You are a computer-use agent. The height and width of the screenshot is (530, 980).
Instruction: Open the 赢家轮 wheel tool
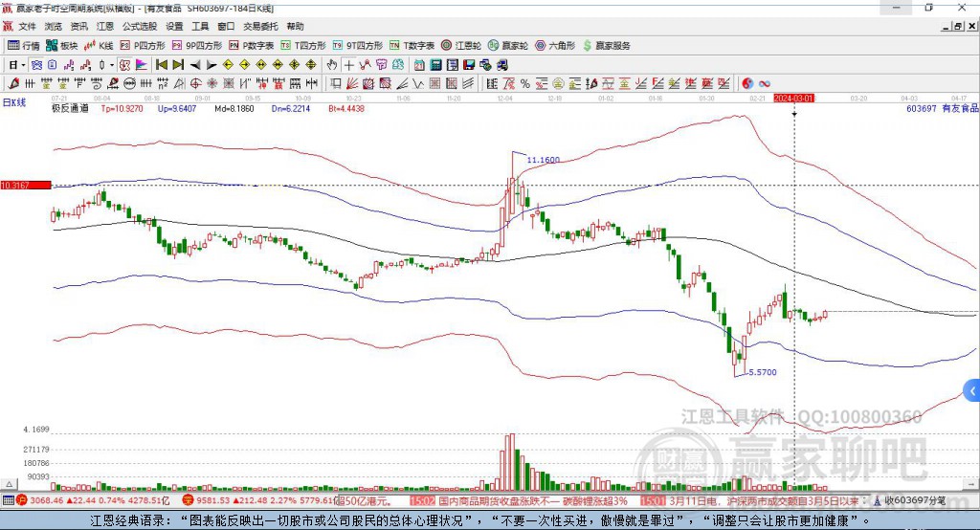(508, 46)
